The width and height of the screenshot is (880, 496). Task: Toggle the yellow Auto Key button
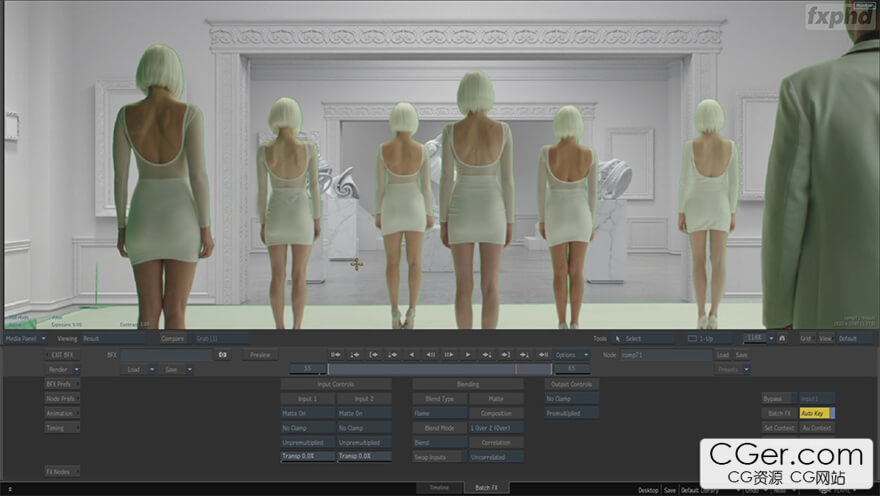click(x=817, y=413)
